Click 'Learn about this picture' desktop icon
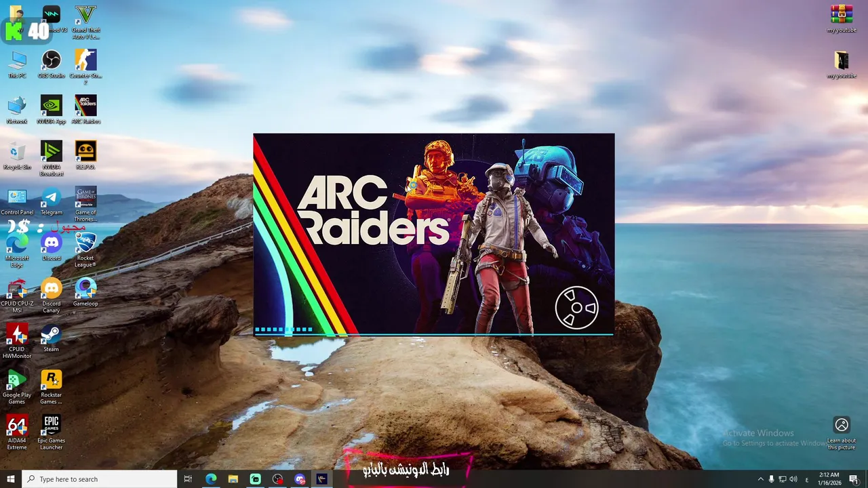Viewport: 868px width, 488px height. tap(842, 434)
